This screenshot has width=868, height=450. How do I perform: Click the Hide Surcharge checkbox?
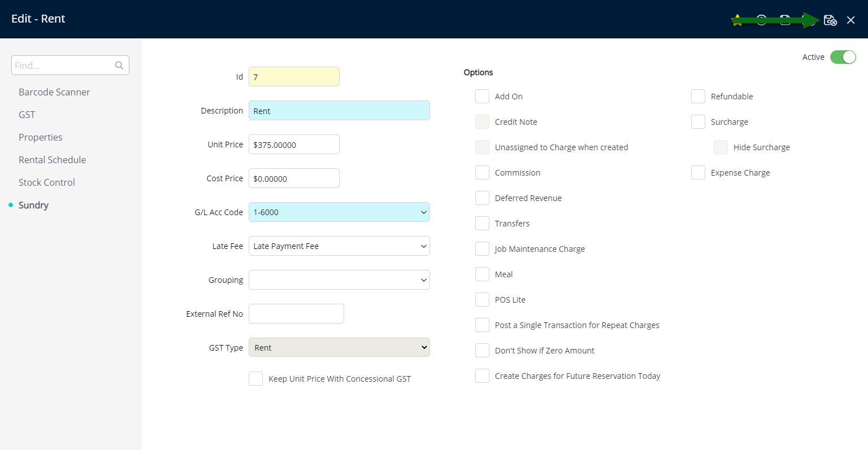click(721, 147)
